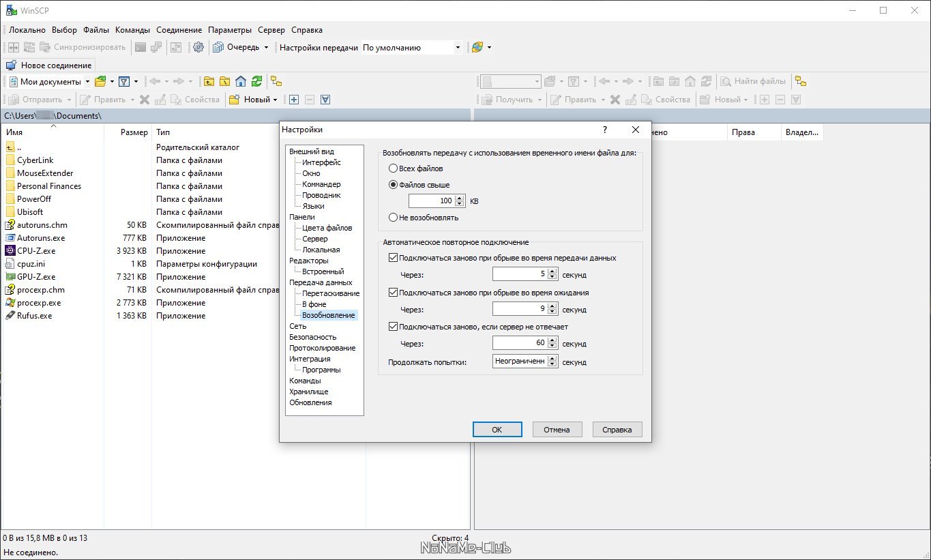Click the colored globe icon after transfer settings
Viewport: 931px width, 560px height.
(477, 47)
